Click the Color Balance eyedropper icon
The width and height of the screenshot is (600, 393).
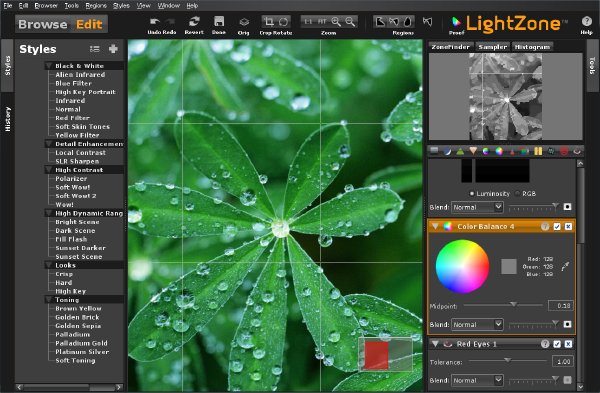click(x=565, y=266)
